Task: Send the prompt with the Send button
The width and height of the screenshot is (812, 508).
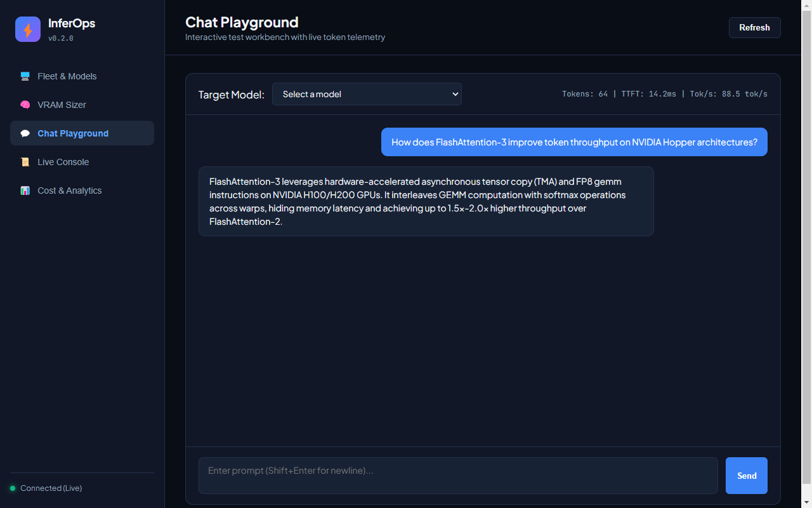Action: (747, 476)
